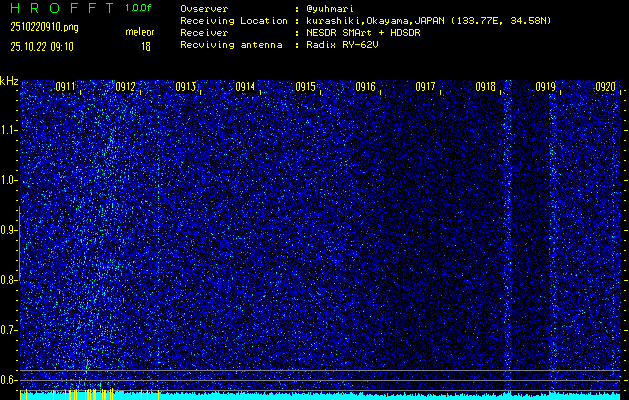The width and height of the screenshot is (629, 400).
Task: Click the 1.0 frequency axis label
Action: coord(9,180)
